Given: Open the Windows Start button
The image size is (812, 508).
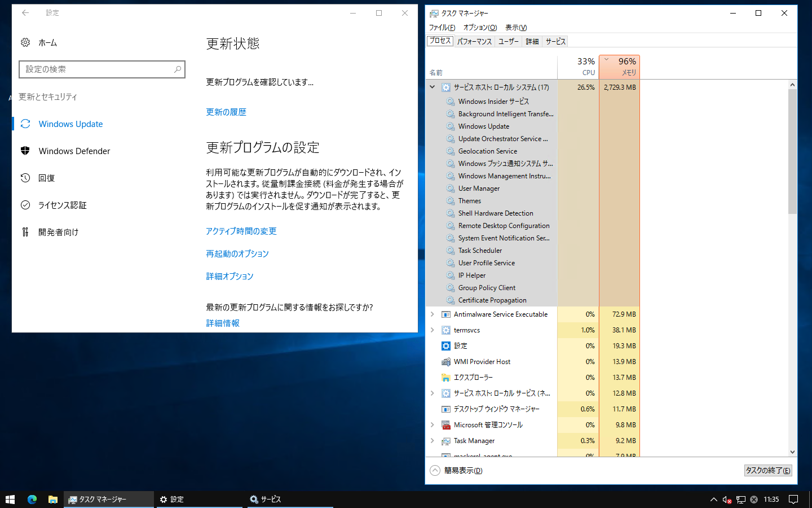Looking at the screenshot, I should tap(10, 500).
